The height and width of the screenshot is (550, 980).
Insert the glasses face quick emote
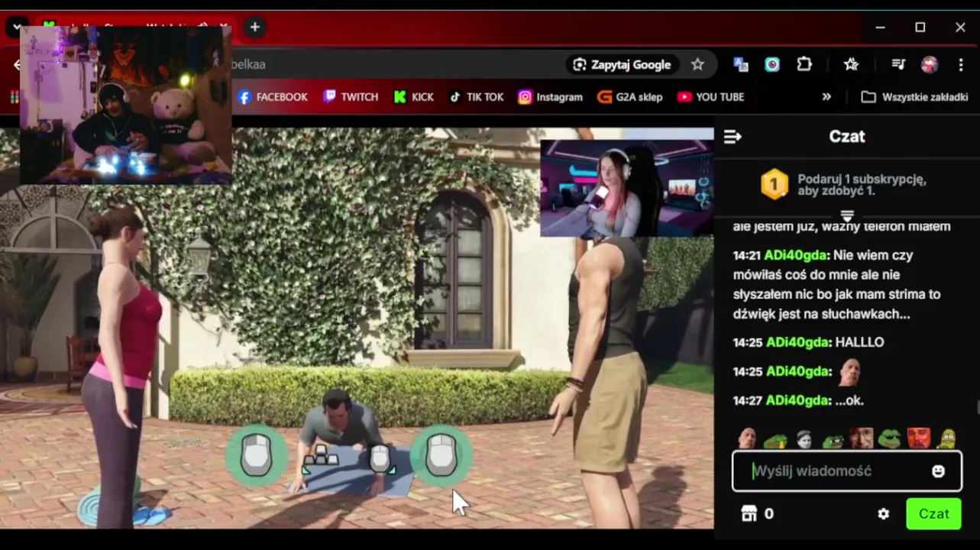click(x=861, y=438)
